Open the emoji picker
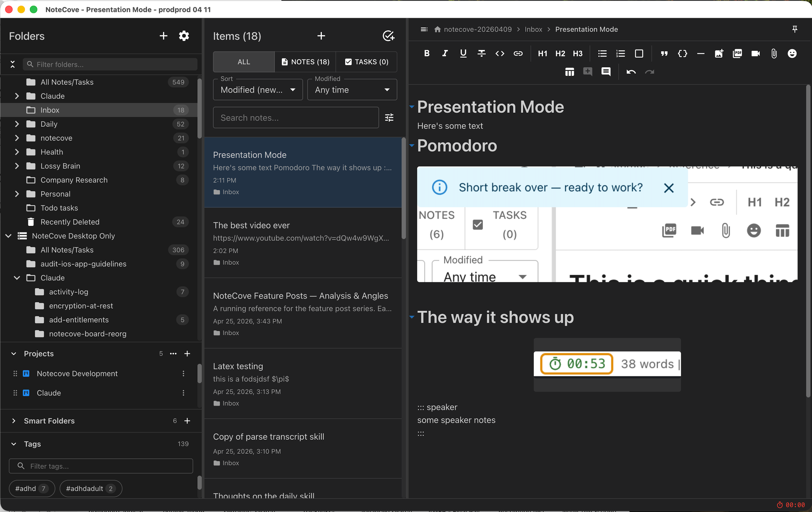 pyautogui.click(x=792, y=53)
